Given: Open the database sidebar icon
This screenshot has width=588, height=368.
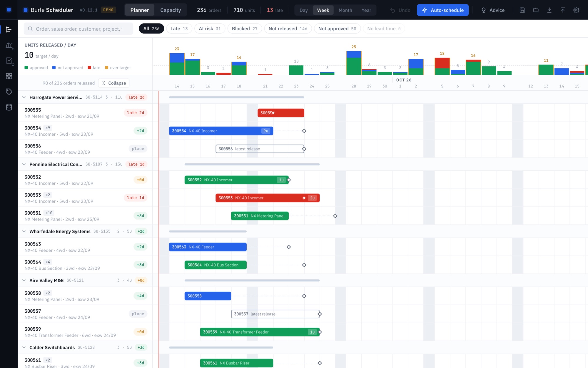Looking at the screenshot, I should pos(9,107).
